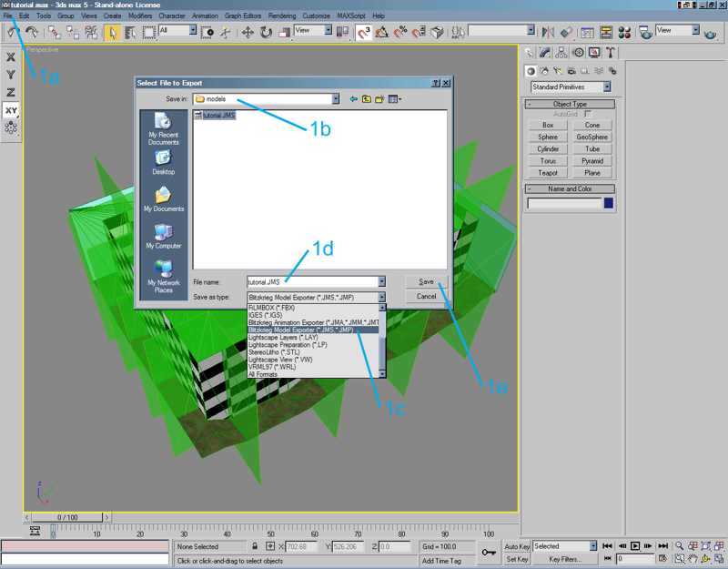Open the Graph Editors menu
The height and width of the screenshot is (569, 728).
(243, 15)
